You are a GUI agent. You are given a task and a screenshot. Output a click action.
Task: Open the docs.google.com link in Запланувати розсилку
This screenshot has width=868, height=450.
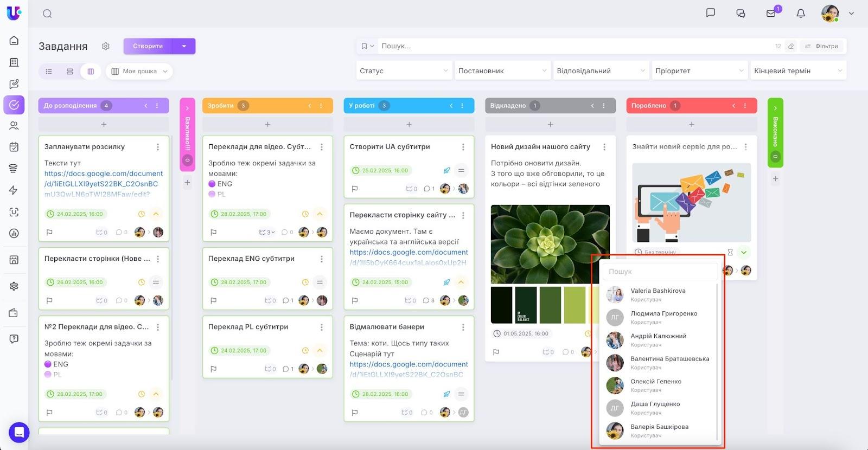104,184
